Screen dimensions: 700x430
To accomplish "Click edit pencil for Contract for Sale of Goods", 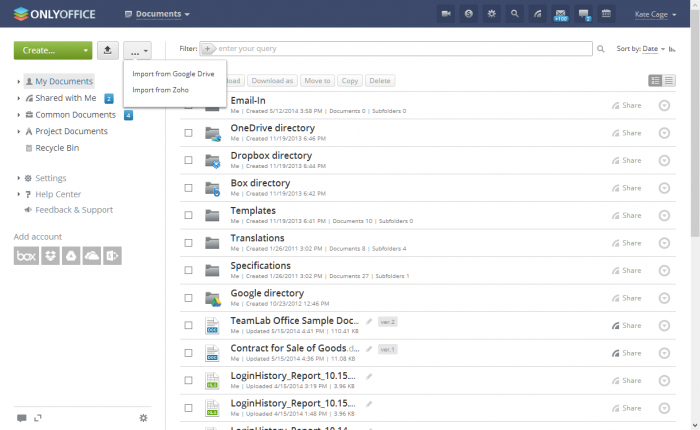I will tap(369, 349).
